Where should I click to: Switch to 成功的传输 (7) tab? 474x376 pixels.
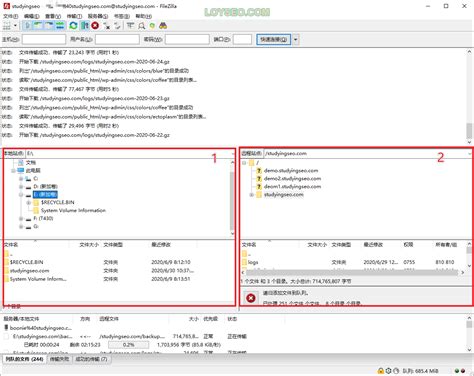pos(91,359)
